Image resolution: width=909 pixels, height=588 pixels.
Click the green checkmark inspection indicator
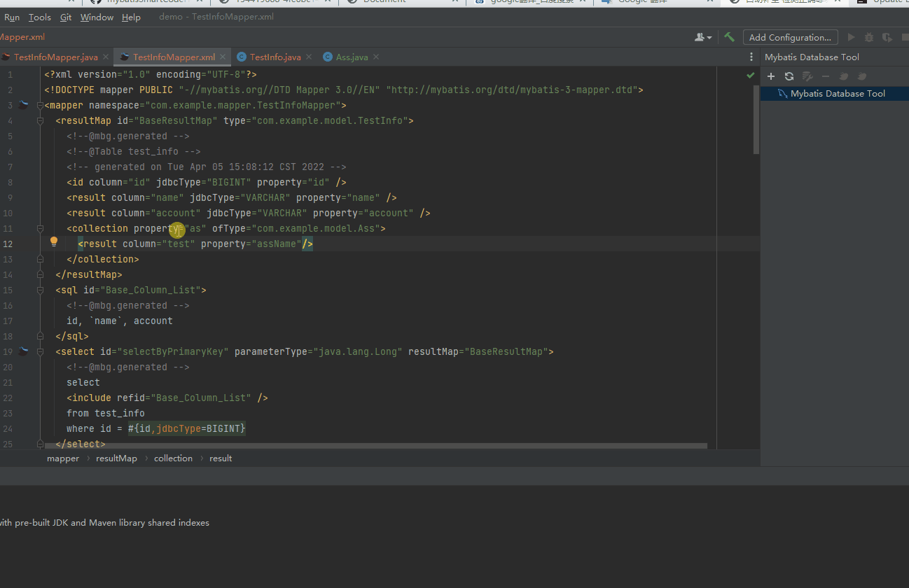(751, 75)
